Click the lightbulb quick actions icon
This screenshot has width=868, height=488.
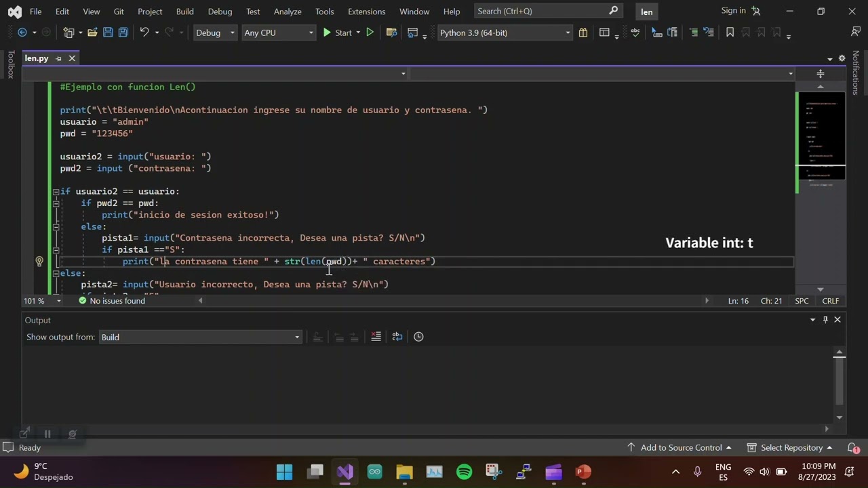39,262
